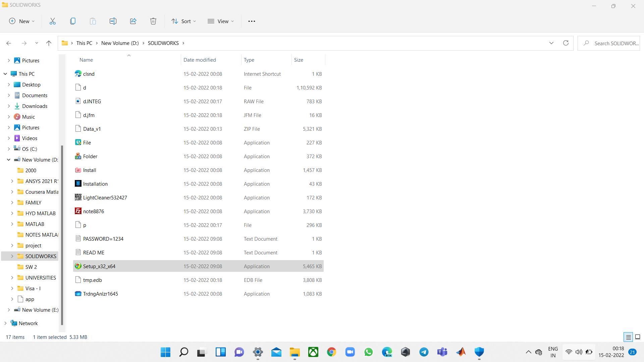Click the Copy icon in toolbar
This screenshot has width=644, height=362.
[73, 21]
